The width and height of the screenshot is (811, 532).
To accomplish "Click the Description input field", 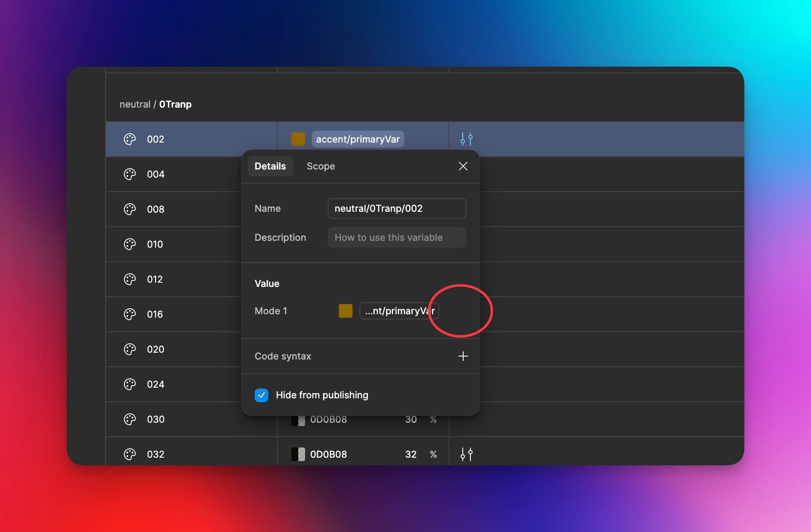I will point(397,237).
